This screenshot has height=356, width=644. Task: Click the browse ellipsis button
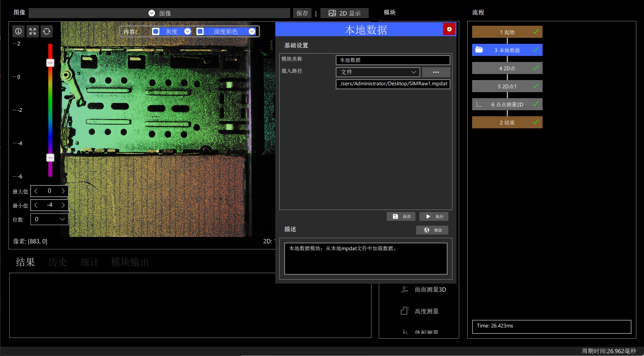(x=436, y=72)
